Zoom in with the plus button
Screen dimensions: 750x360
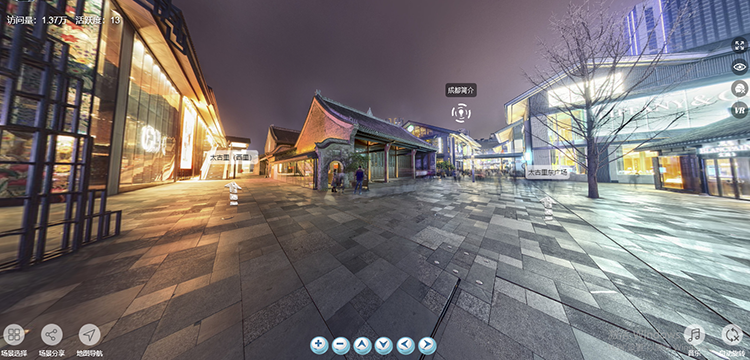319,345
